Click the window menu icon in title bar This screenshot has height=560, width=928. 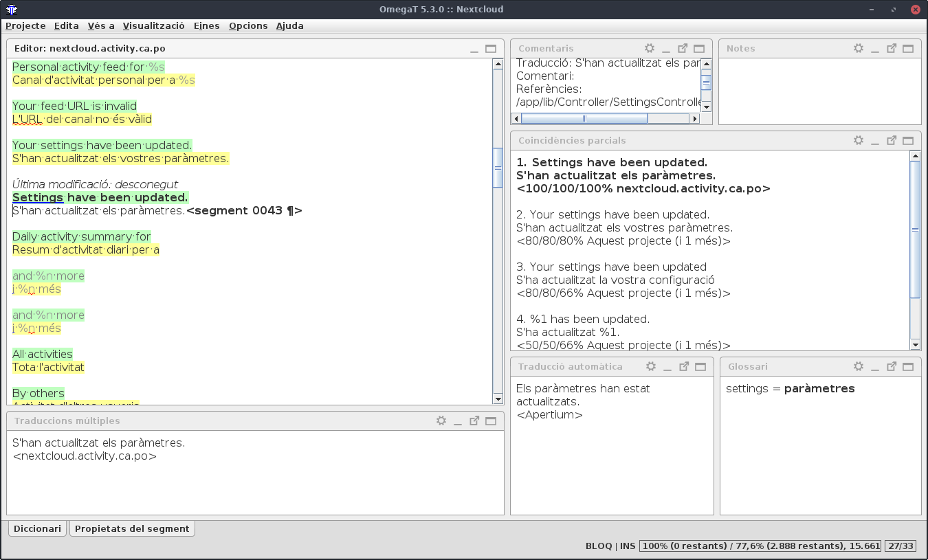[12, 9]
